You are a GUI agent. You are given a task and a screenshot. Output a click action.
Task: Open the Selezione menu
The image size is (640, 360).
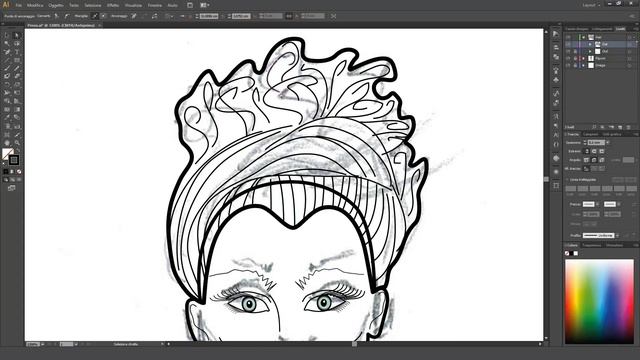coord(93,5)
